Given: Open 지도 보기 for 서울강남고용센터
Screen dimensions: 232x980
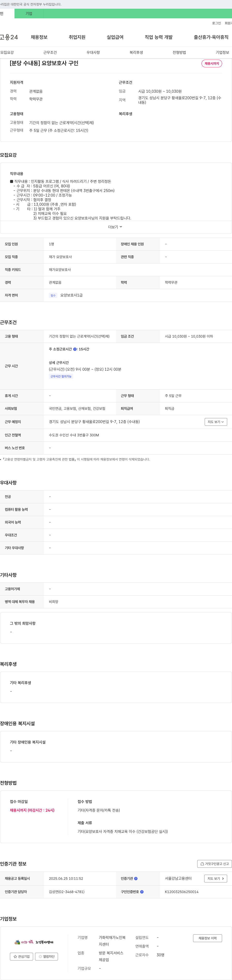Looking at the screenshot, I should [216, 878].
